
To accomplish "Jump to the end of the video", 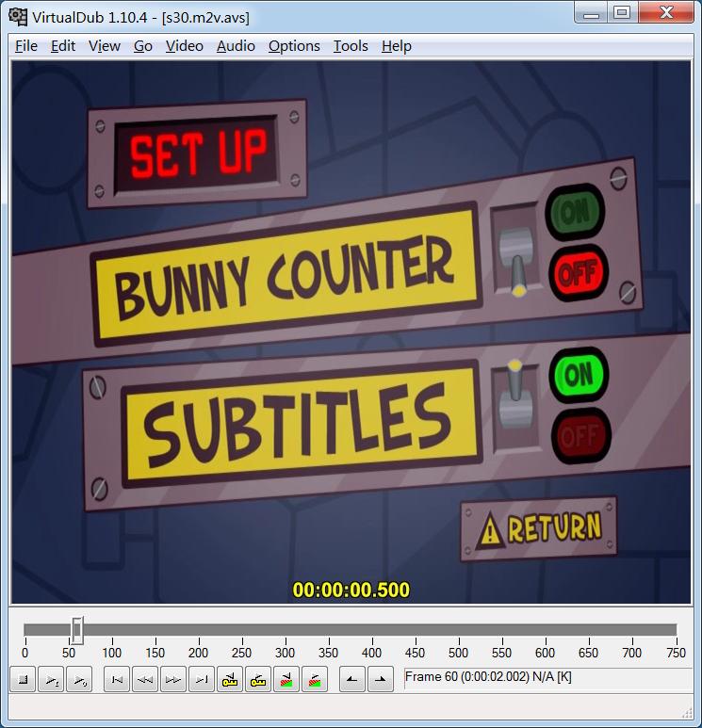I will [x=202, y=679].
